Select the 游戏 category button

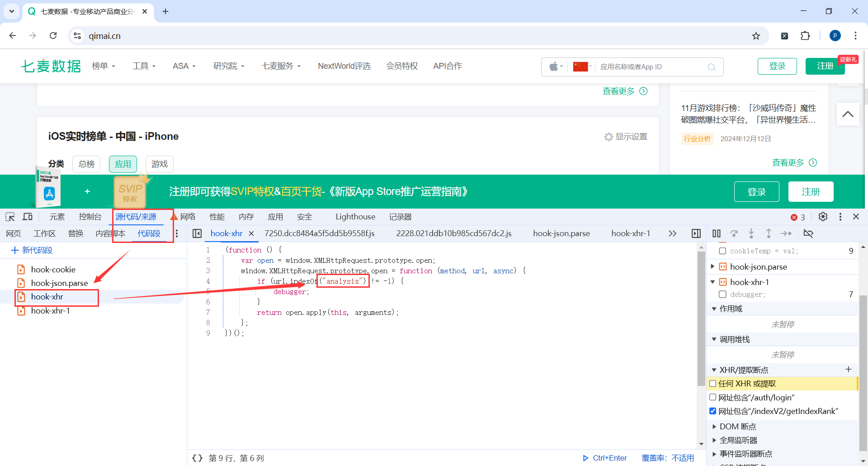[x=160, y=164]
